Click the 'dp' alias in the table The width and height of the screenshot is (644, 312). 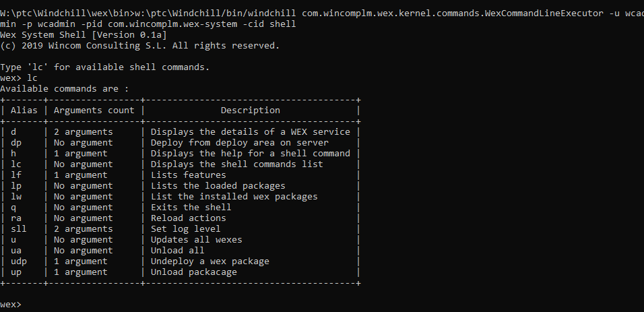pos(16,143)
